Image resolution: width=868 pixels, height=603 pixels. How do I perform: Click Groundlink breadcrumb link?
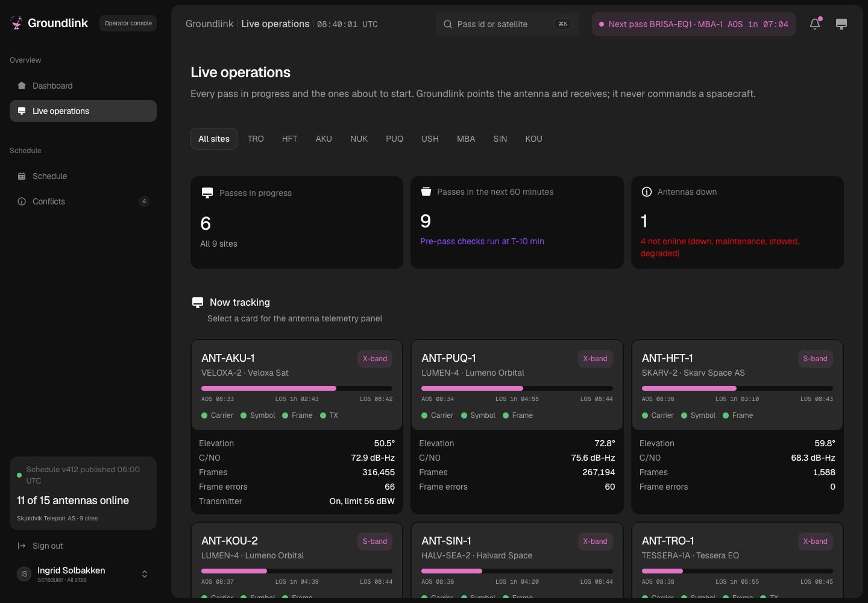[x=209, y=24]
